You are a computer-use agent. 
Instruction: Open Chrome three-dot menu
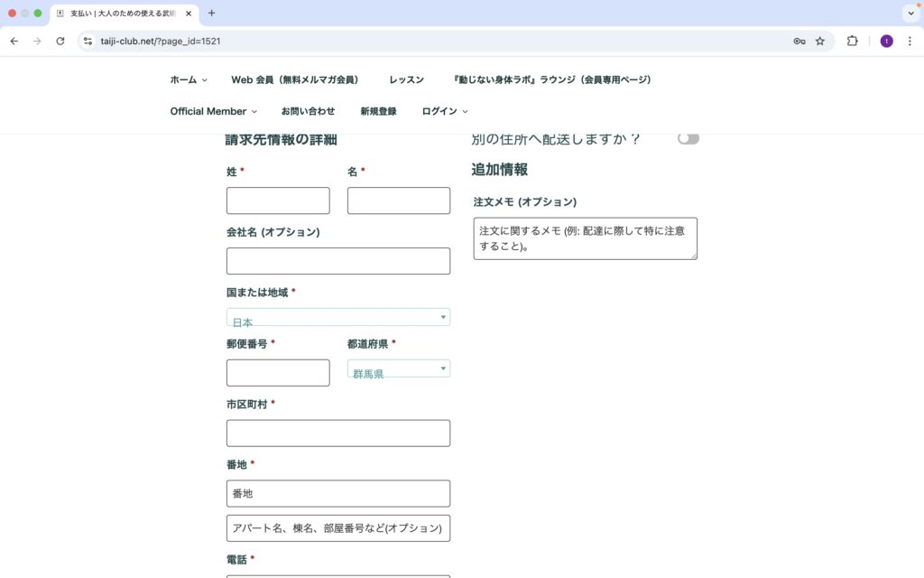910,41
